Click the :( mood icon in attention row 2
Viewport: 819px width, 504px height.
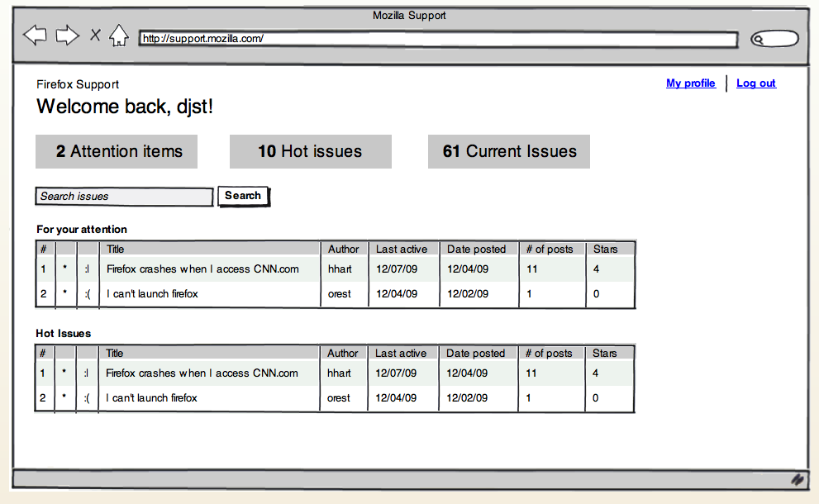click(88, 294)
